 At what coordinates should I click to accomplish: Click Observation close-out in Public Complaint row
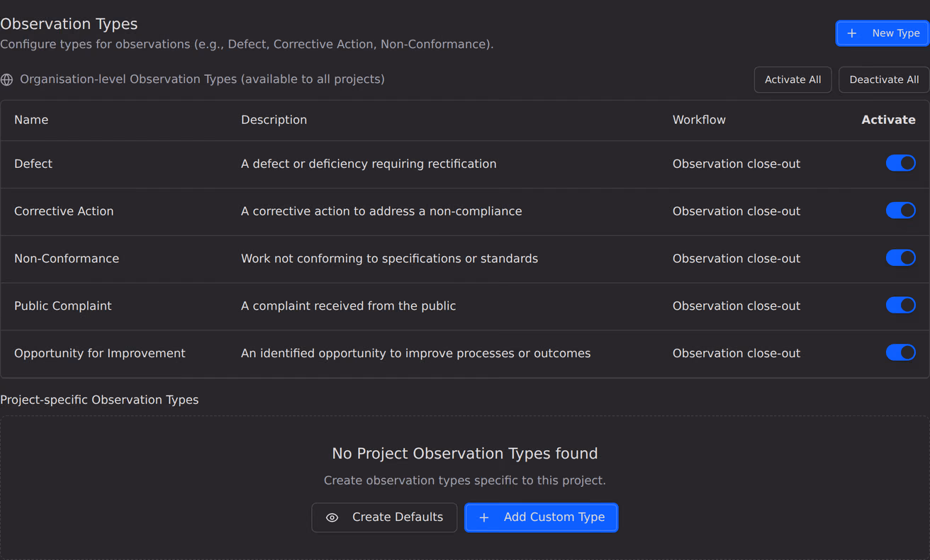coord(736,306)
